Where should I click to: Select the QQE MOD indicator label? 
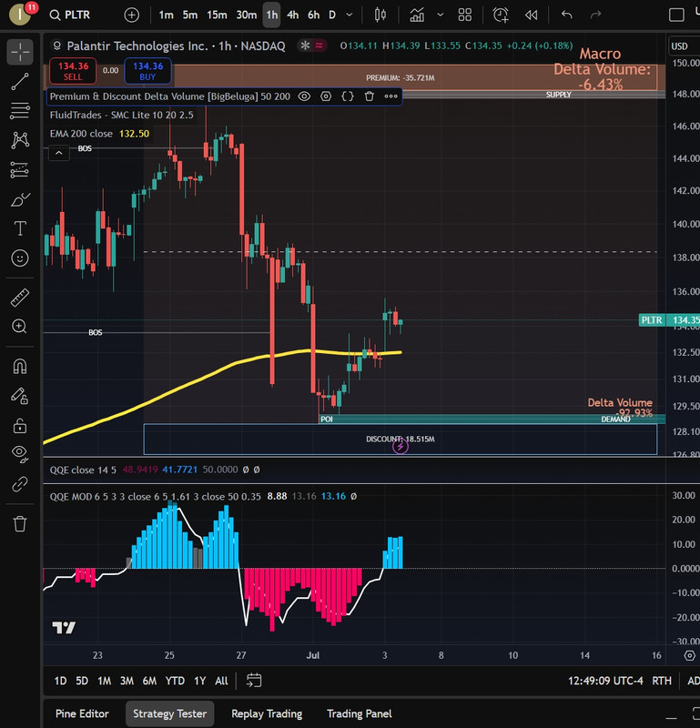[155, 496]
